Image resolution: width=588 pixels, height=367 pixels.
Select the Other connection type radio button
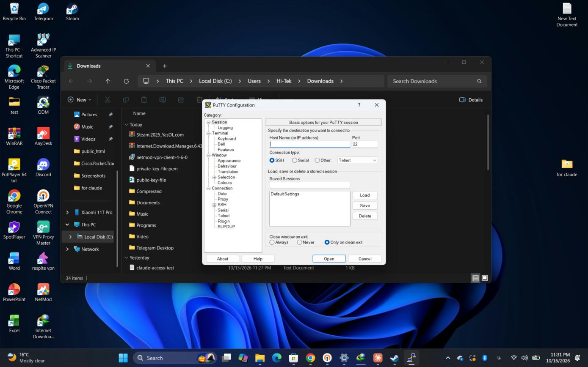(317, 160)
